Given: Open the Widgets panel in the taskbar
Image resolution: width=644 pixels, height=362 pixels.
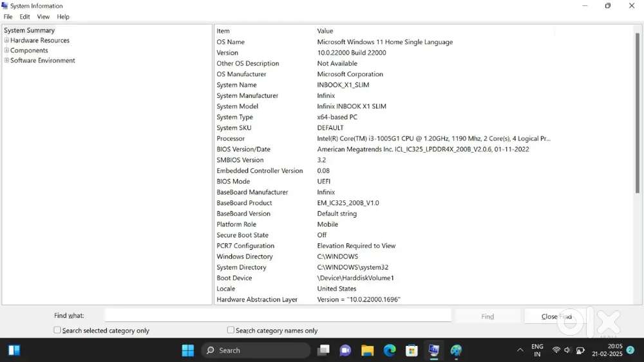Looking at the screenshot, I should (14, 350).
